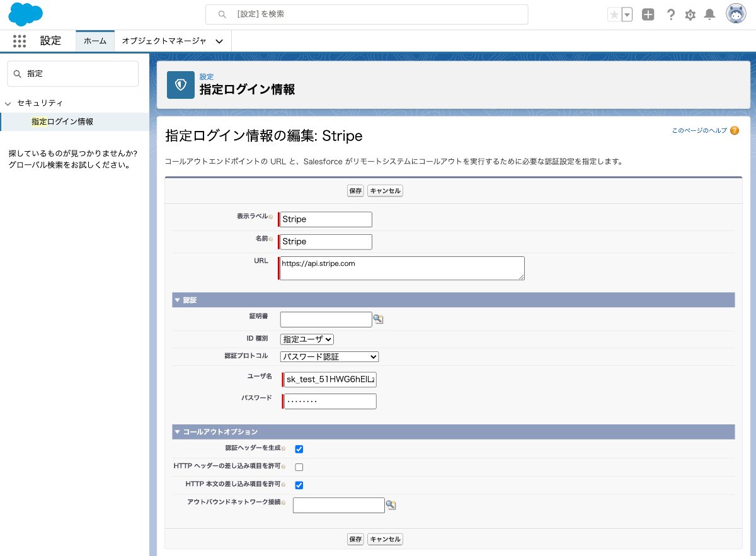756x556 pixels.
Task: Click the top 保存 button
Action: pos(355,191)
